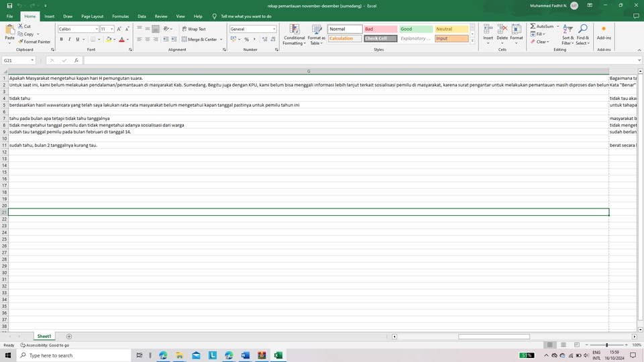Viewport: 644px width, 362px height.
Task: Click the Delete cells icon
Action: point(502,29)
